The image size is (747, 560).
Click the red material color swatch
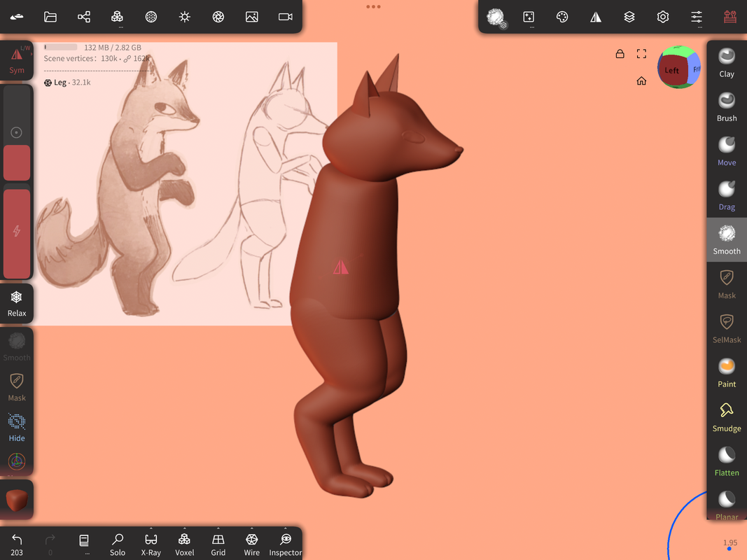(17, 500)
